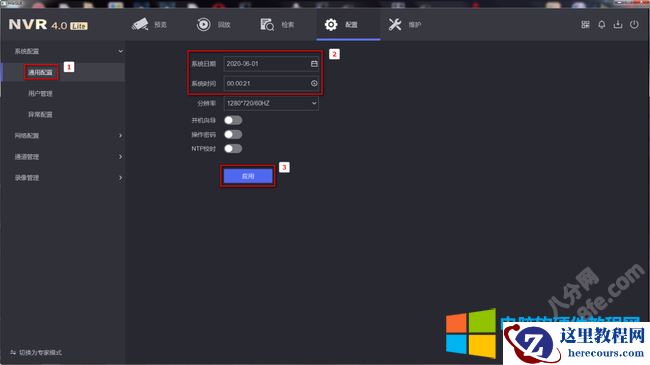The image size is (650, 365).
Task: Open calendar picker in 系统日期 field
Action: tap(314, 63)
